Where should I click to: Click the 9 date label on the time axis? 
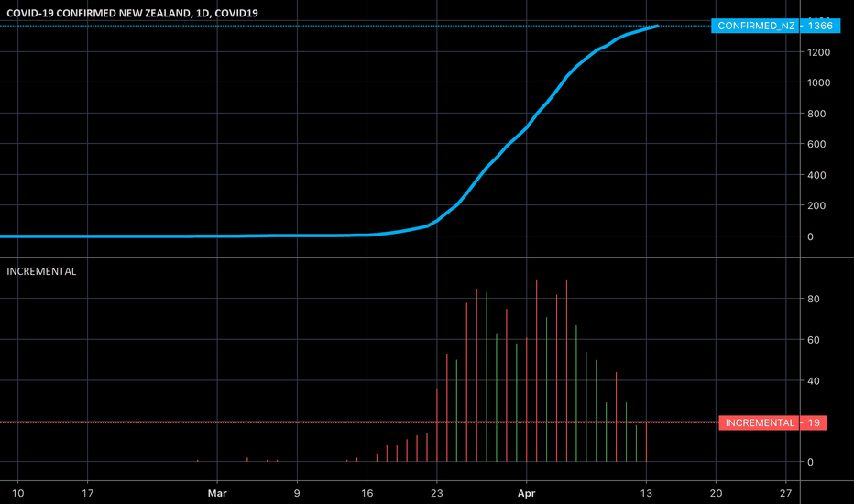click(297, 493)
